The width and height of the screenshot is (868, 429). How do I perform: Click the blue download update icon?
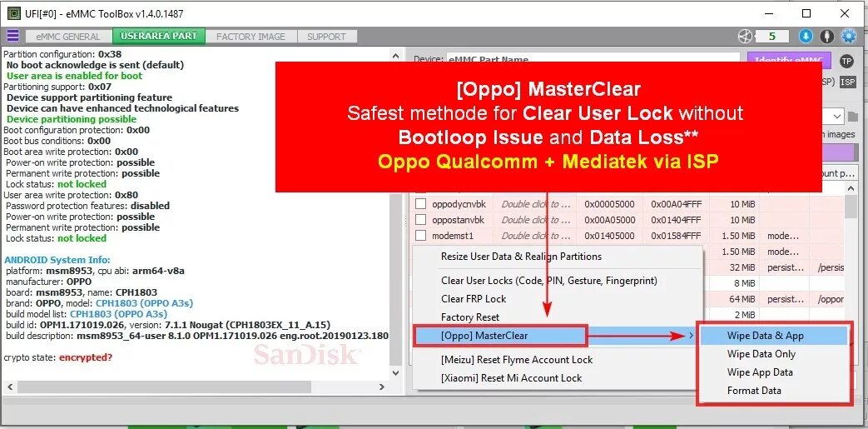pyautogui.click(x=806, y=37)
